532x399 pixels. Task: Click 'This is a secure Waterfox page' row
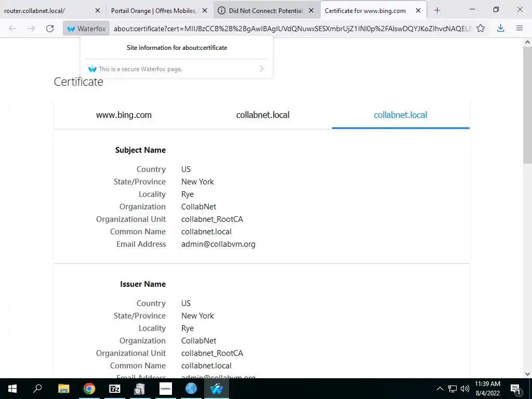coord(177,69)
